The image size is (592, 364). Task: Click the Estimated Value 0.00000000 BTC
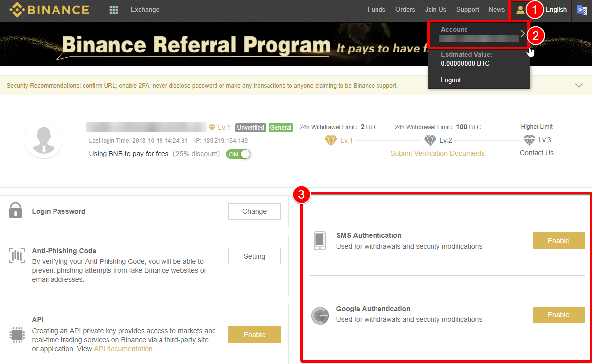tap(467, 59)
